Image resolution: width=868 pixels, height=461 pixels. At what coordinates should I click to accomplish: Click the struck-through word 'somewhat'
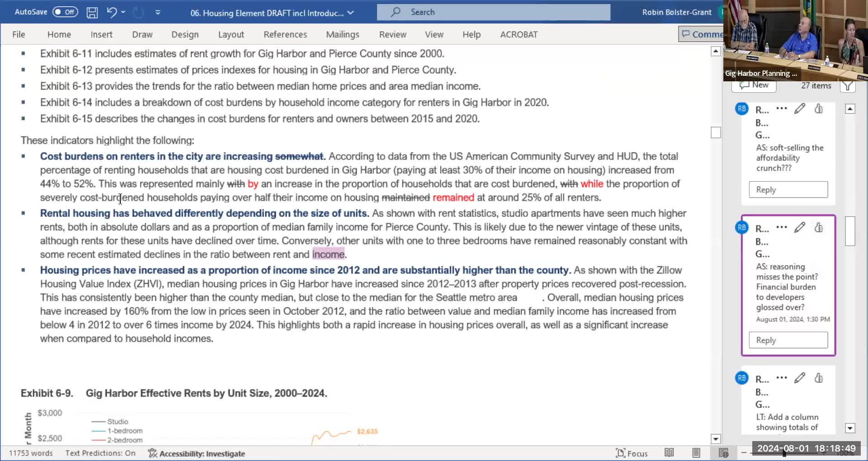pyautogui.click(x=299, y=156)
